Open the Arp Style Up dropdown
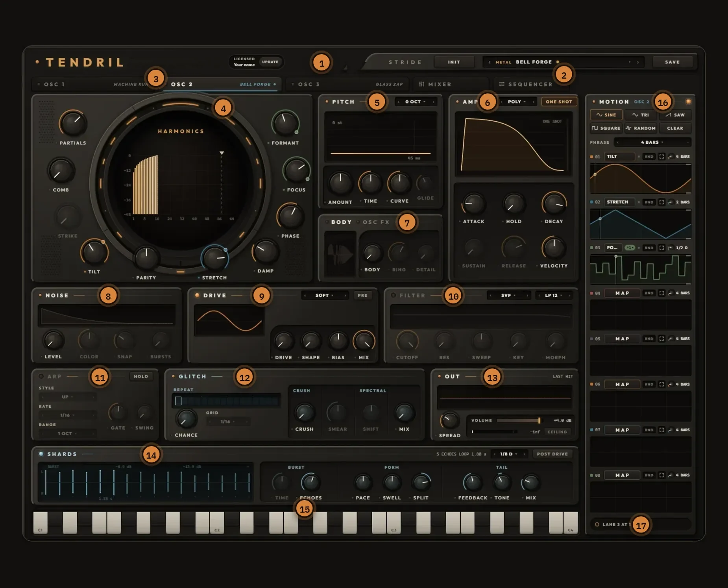 point(67,397)
